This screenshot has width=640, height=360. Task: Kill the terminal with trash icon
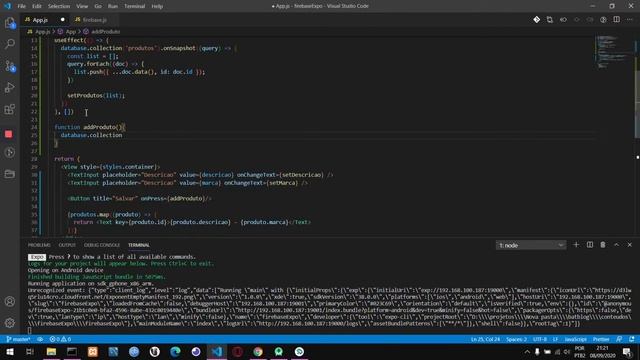click(603, 245)
